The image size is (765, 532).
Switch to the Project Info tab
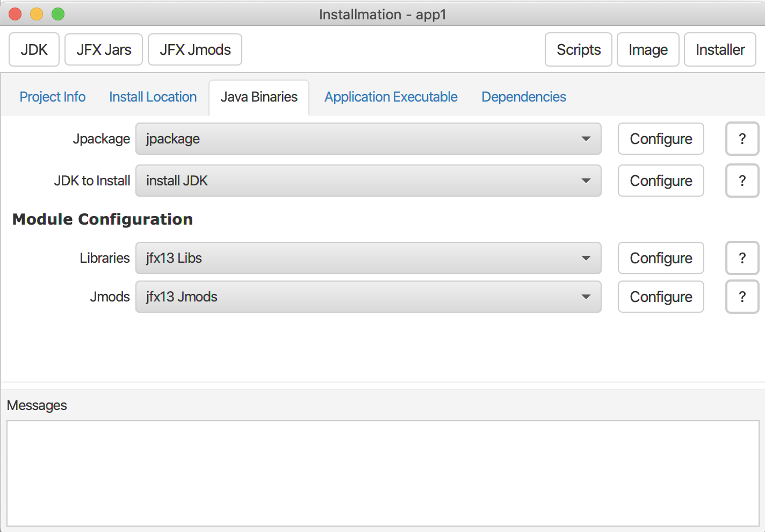pos(53,97)
